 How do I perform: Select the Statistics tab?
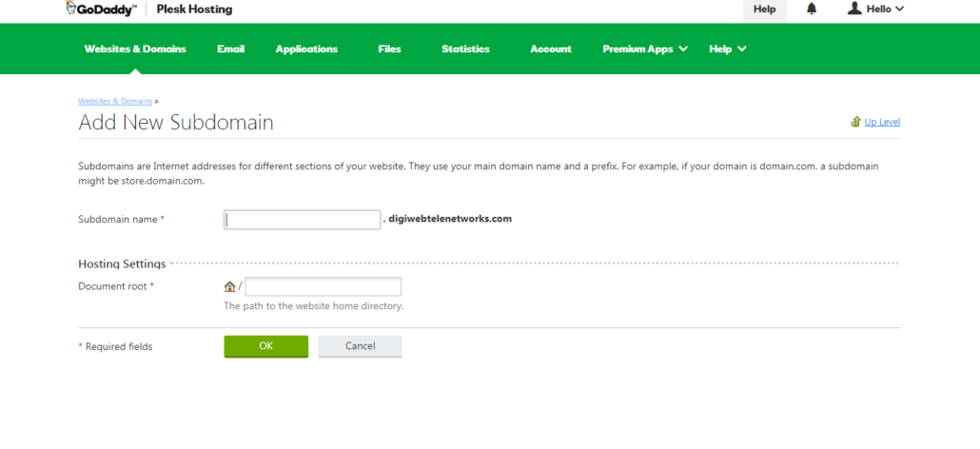465,49
